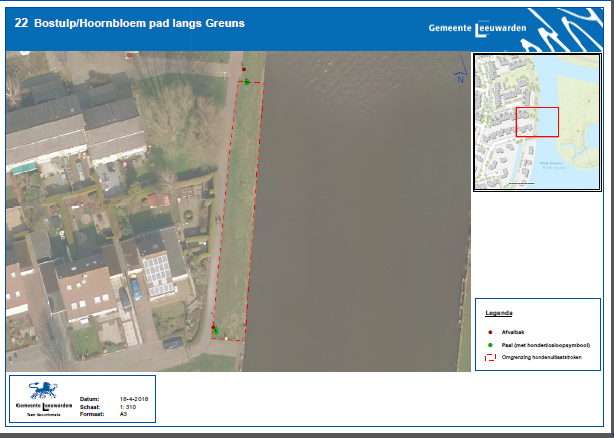Viewport: 614px width, 438px height.
Task: Click the Gemeente Leeuwarden logo in header
Action: click(x=467, y=27)
